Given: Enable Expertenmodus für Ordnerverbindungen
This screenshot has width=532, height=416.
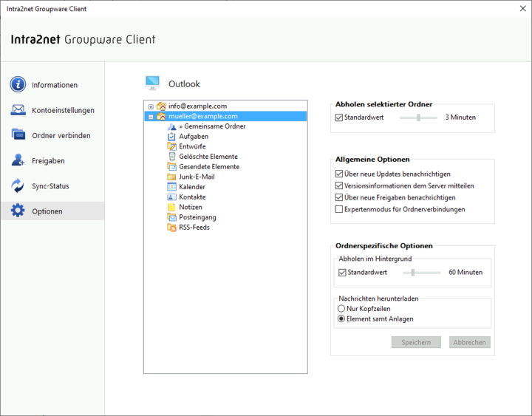Looking at the screenshot, I should 339,209.
